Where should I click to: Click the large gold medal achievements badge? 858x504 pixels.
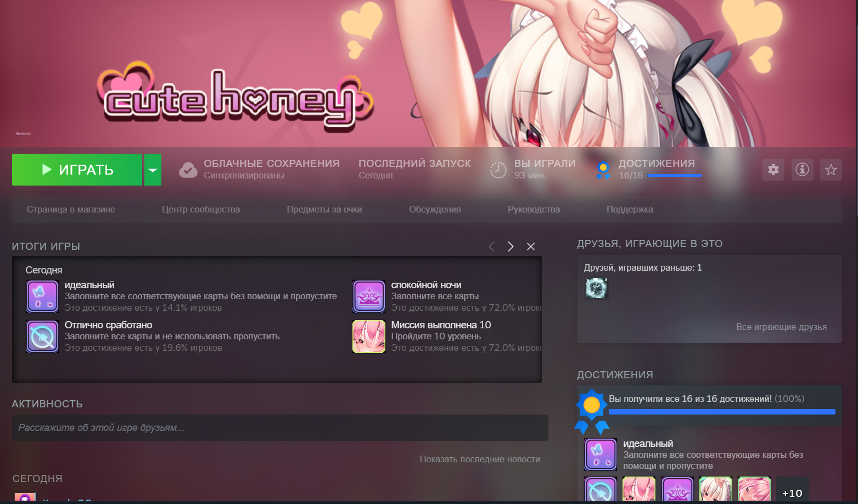[592, 411]
